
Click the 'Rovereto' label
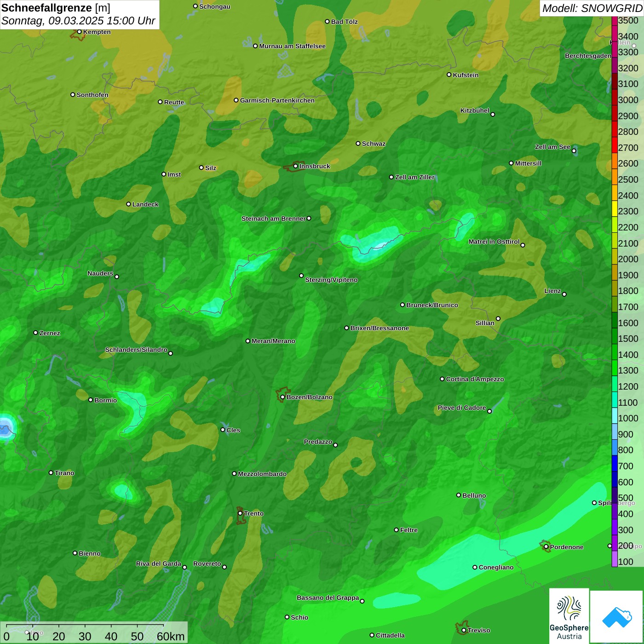point(207,563)
